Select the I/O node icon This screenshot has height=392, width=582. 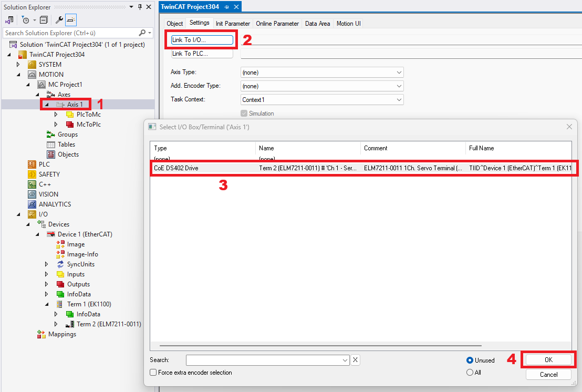[x=32, y=214]
